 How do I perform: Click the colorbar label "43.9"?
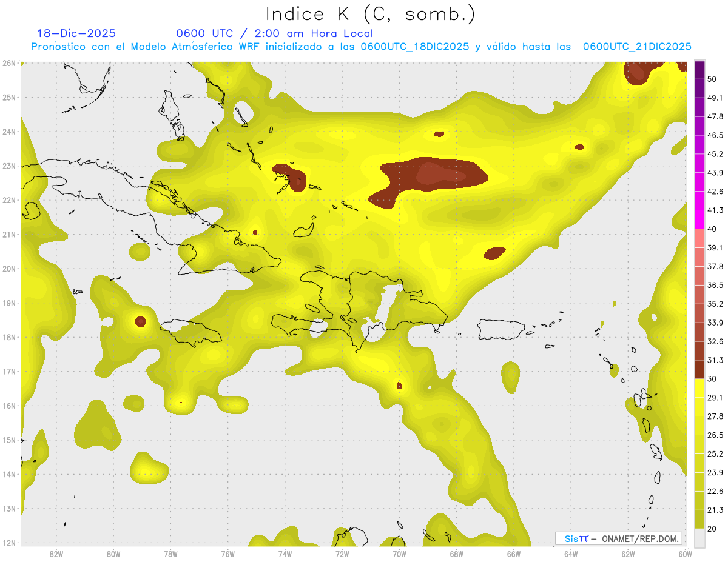pos(715,173)
